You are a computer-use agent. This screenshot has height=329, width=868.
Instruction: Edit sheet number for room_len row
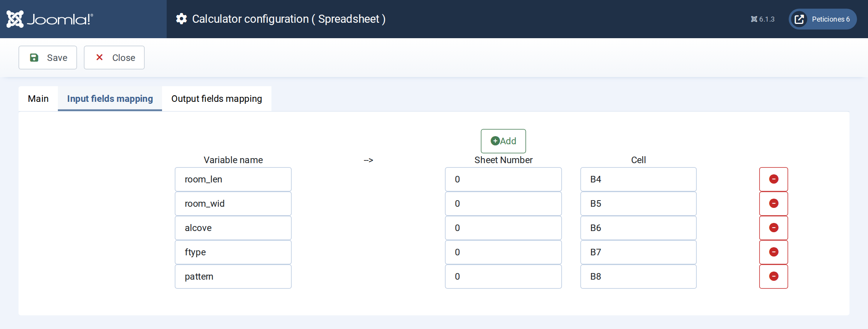click(503, 179)
